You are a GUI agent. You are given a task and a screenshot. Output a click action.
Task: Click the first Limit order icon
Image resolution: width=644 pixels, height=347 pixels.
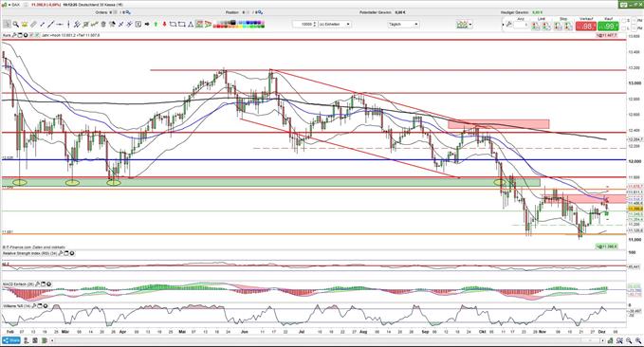535,26
